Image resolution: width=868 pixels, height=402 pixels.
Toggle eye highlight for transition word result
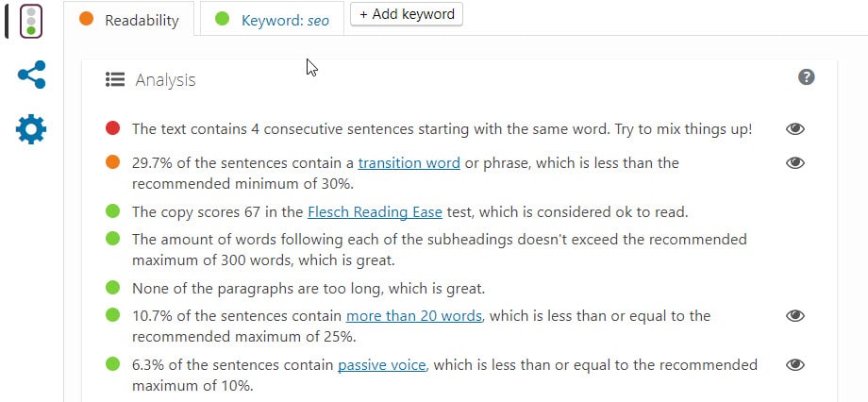pyautogui.click(x=795, y=163)
